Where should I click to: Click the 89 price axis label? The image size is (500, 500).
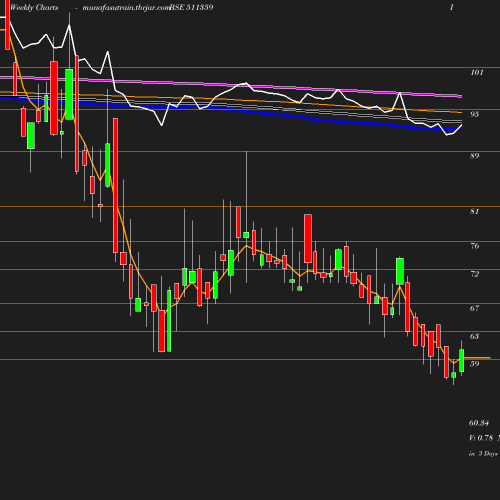pyautogui.click(x=474, y=156)
